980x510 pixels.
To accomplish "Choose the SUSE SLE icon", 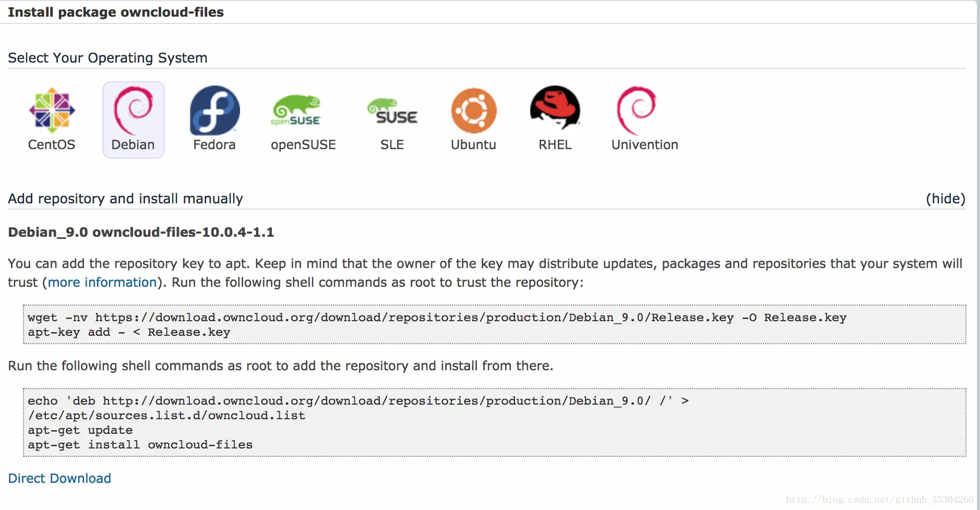I will coord(392,111).
